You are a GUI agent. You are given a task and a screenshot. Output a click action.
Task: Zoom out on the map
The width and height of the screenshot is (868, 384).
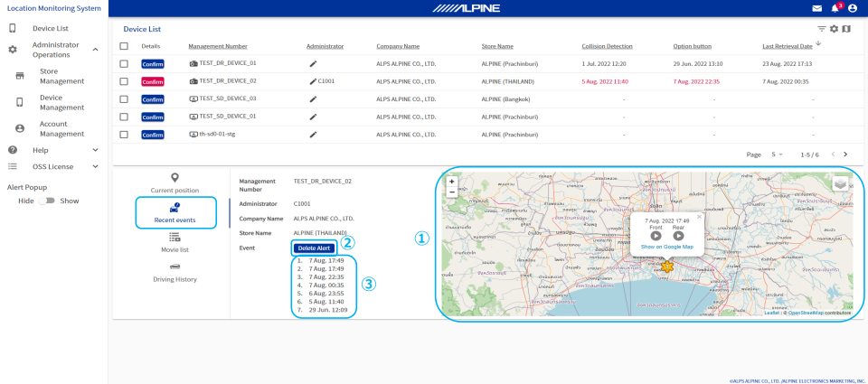coord(452,192)
